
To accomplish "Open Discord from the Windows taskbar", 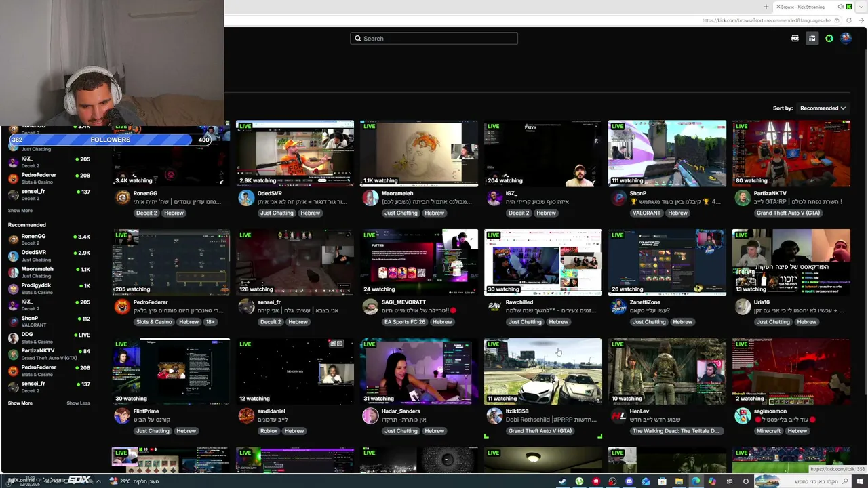I will coord(629,481).
